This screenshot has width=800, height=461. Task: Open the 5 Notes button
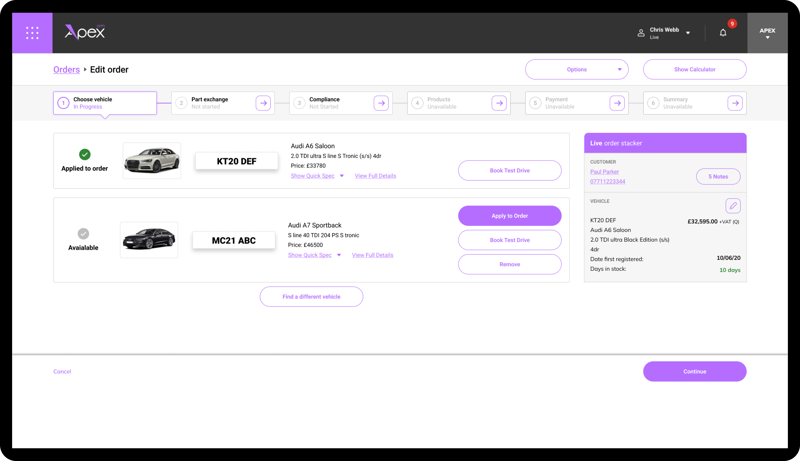tap(718, 176)
